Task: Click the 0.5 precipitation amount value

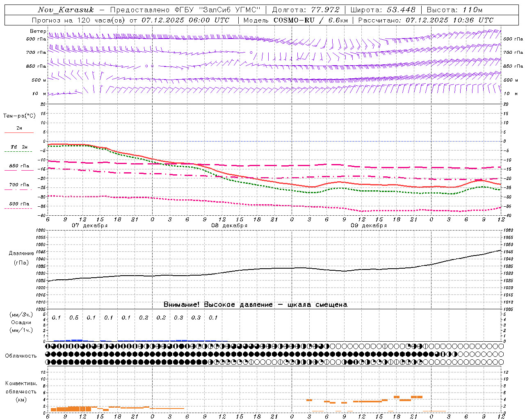Action: point(74,318)
